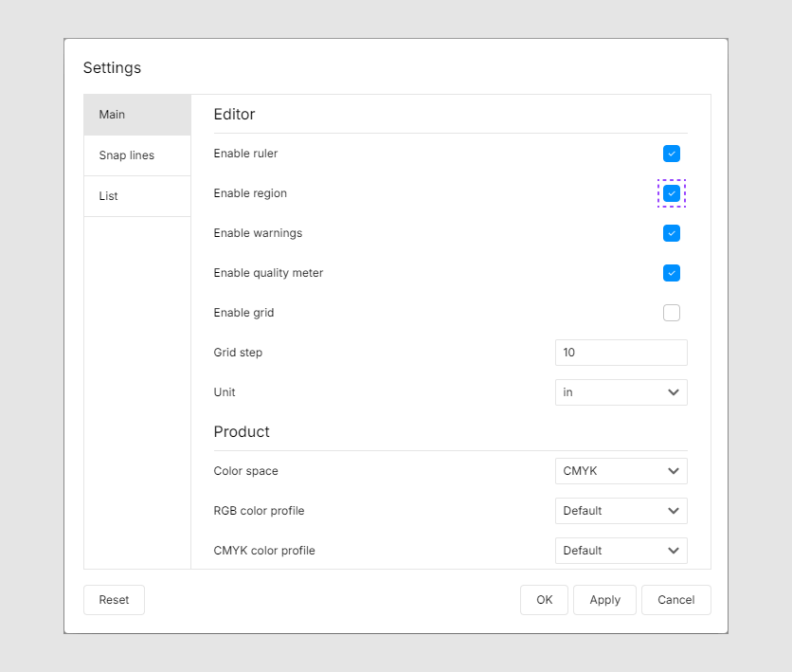The width and height of the screenshot is (792, 672).
Task: Confirm settings with the OK button
Action: pos(544,600)
